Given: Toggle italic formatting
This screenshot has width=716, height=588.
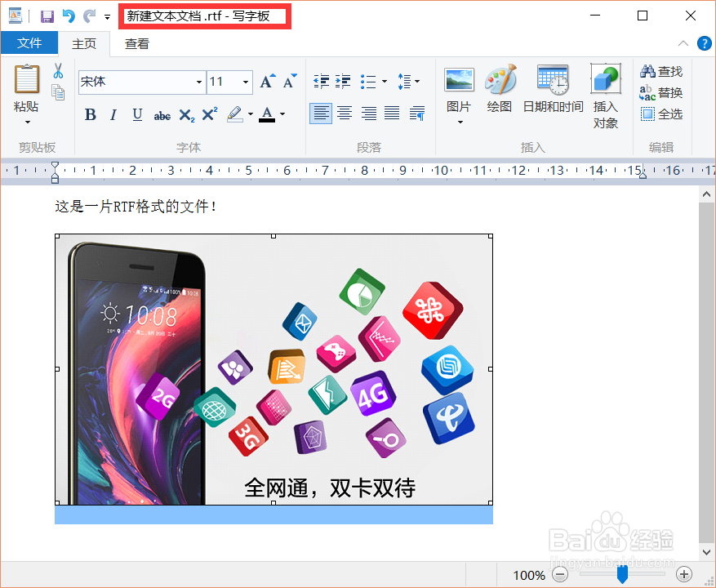Looking at the screenshot, I should click(x=113, y=114).
